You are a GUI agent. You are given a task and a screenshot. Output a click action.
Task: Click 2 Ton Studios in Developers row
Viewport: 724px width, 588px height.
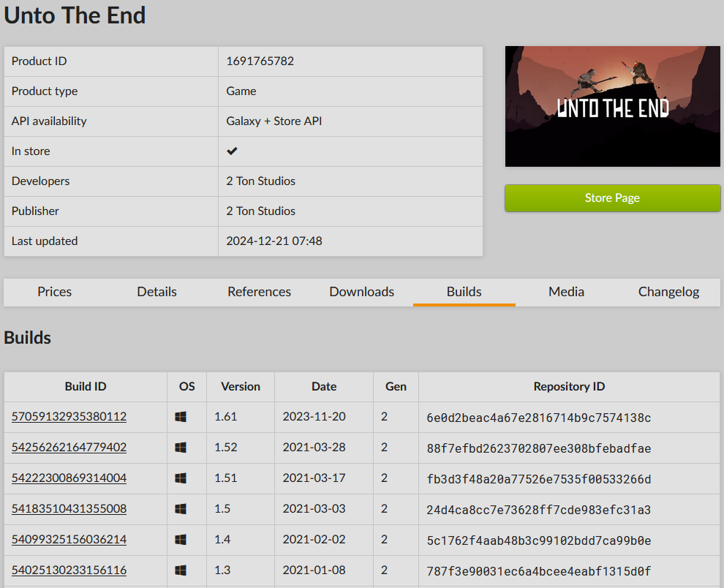click(260, 181)
